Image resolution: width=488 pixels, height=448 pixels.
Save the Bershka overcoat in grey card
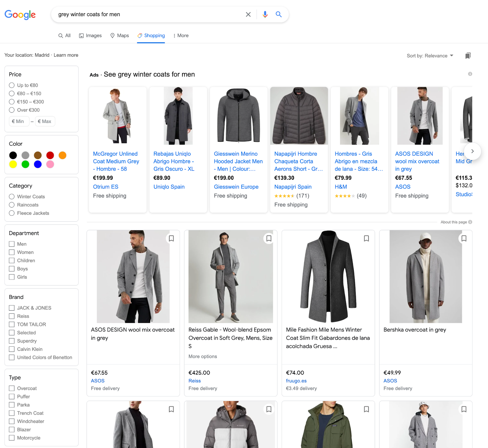point(464,238)
